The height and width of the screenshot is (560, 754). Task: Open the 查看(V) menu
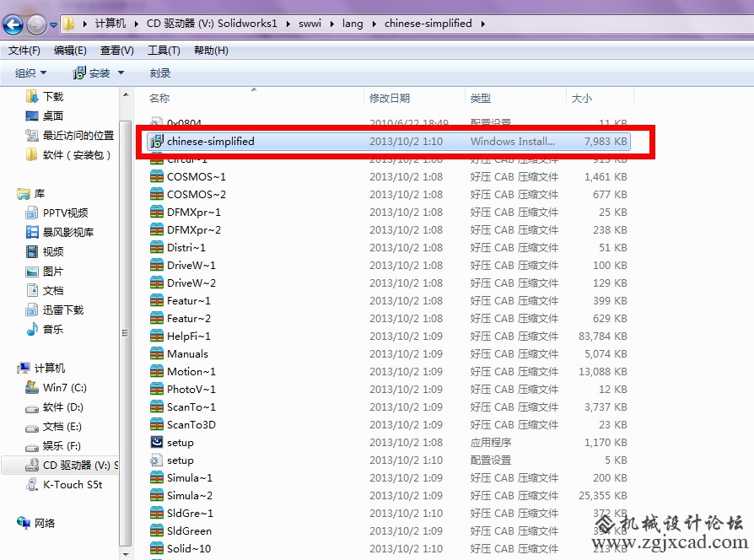click(117, 51)
